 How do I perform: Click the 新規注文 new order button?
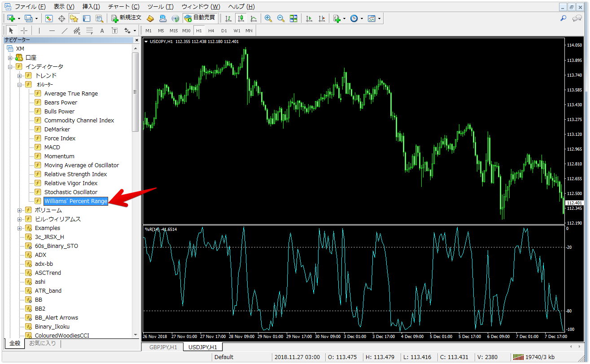coord(127,18)
